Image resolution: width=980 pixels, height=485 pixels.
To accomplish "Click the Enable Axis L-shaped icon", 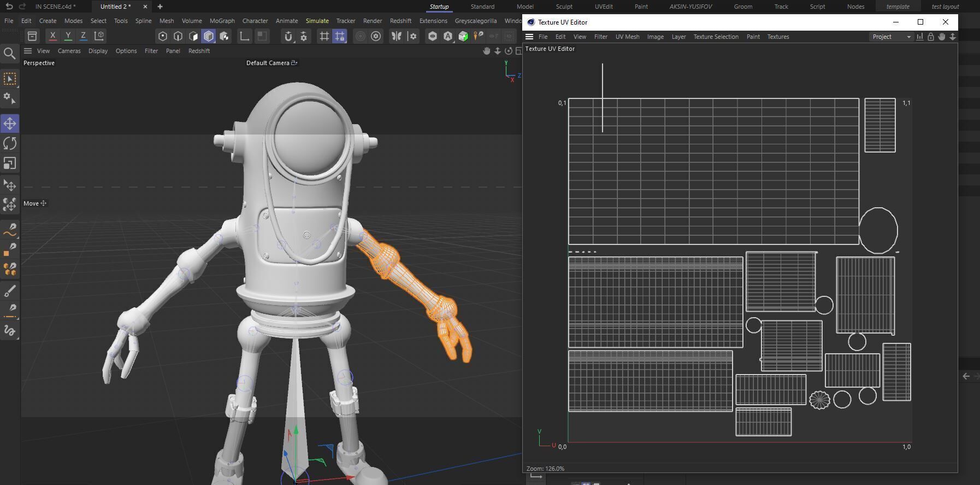I will click(x=245, y=36).
